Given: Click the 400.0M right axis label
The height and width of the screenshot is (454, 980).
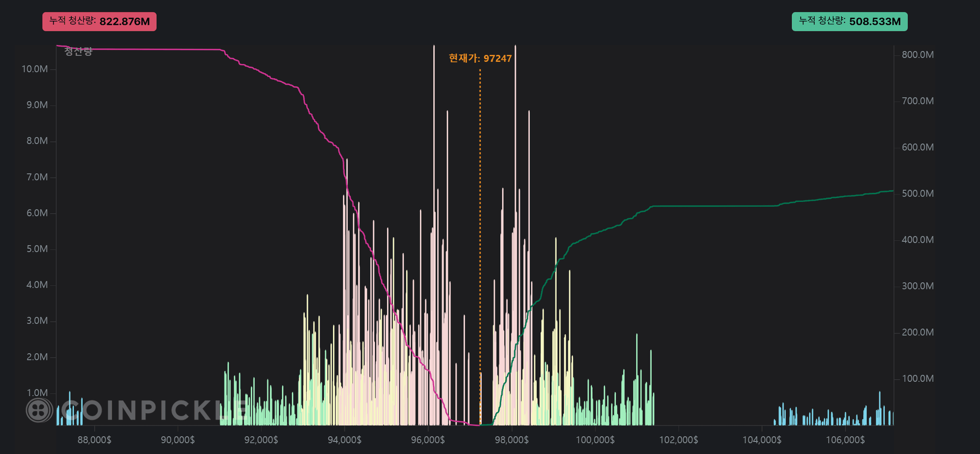Looking at the screenshot, I should [917, 240].
